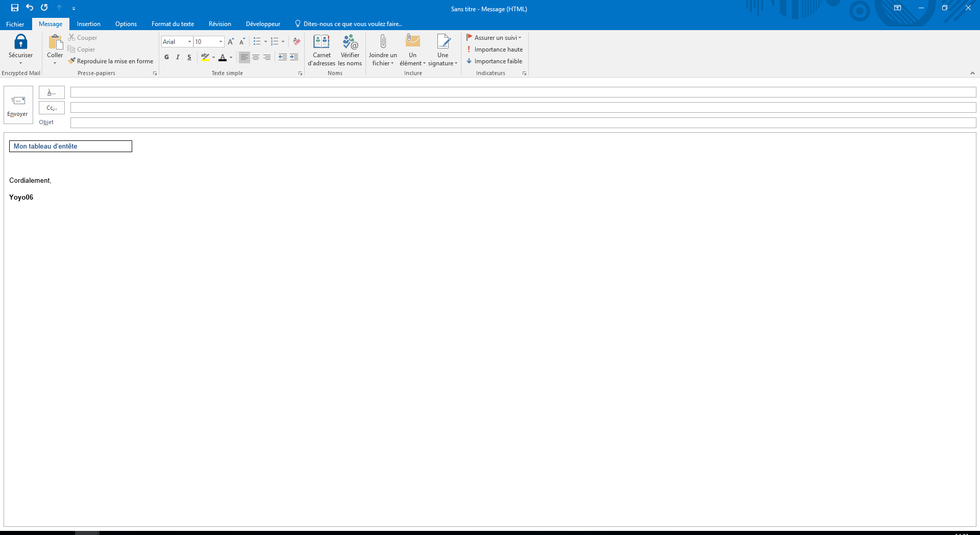Viewport: 980px width, 535px height.
Task: Collapse the ribbon
Action: (x=972, y=73)
